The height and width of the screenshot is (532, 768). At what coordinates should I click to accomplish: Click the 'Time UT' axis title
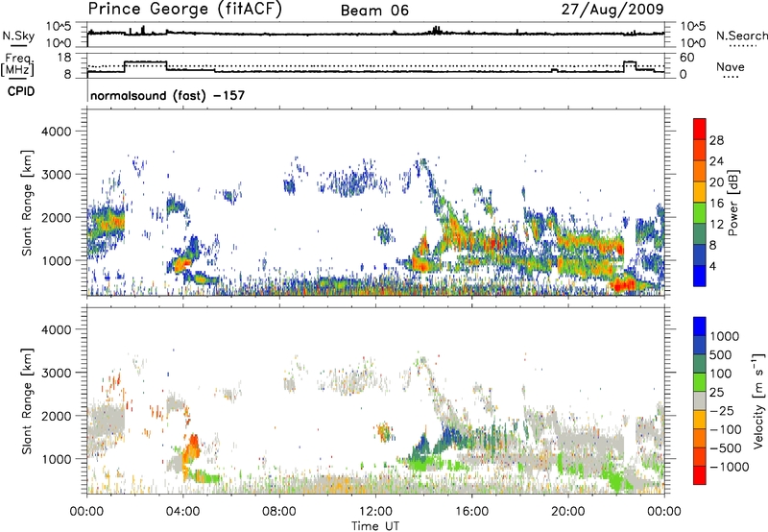(x=375, y=526)
